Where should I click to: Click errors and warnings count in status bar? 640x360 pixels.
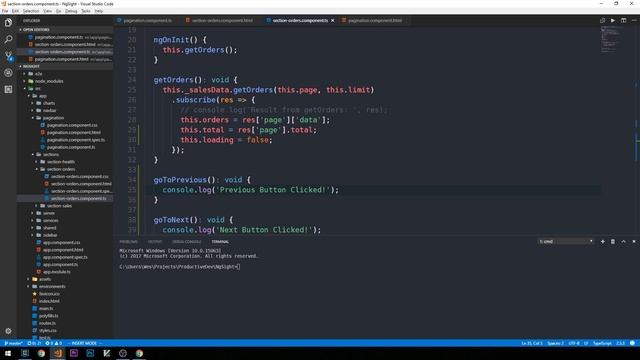[x=53, y=343]
